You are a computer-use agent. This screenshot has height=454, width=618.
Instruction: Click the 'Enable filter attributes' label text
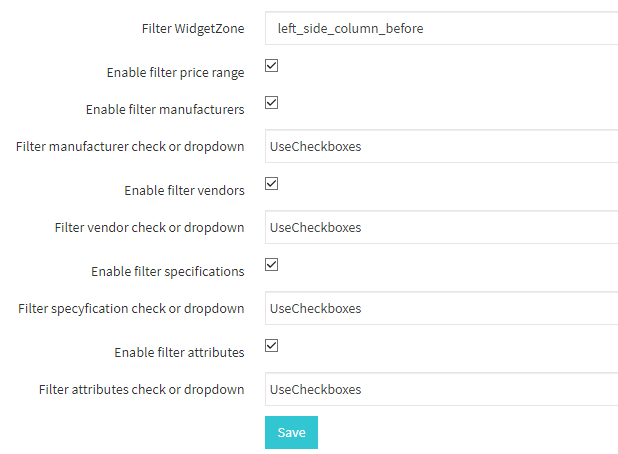click(x=179, y=352)
